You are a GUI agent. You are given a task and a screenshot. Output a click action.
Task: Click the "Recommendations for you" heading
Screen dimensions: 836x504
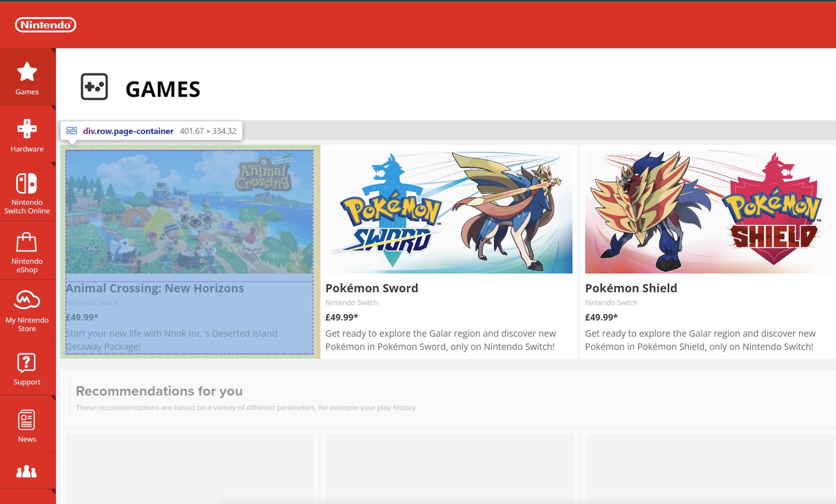[159, 391]
